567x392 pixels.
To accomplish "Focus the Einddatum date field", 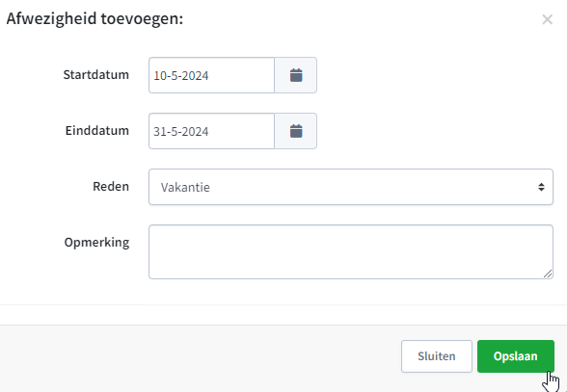I will coord(211,131).
